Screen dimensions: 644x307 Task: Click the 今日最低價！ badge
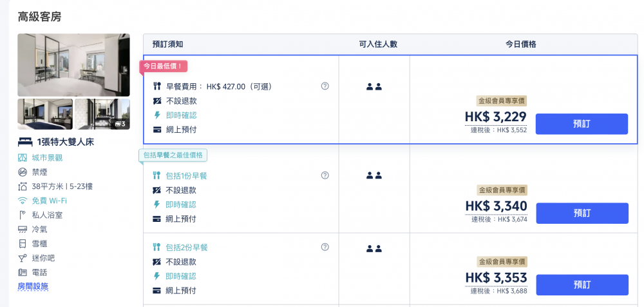pos(164,66)
